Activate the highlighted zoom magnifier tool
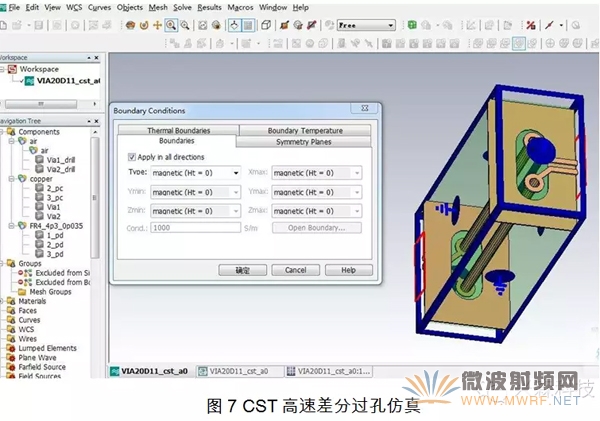The width and height of the screenshot is (600, 421). coord(171,25)
